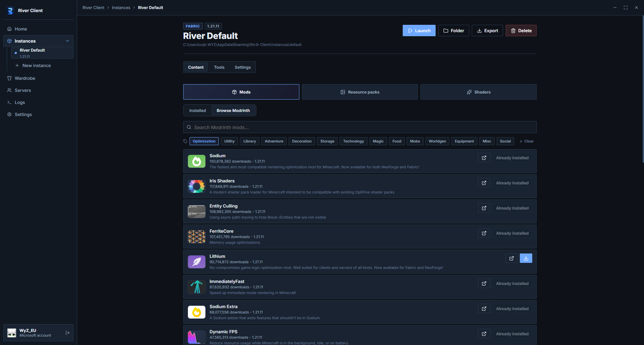This screenshot has height=345, width=644.
Task: Click the Sodium Extra mod icon
Action: click(x=197, y=312)
